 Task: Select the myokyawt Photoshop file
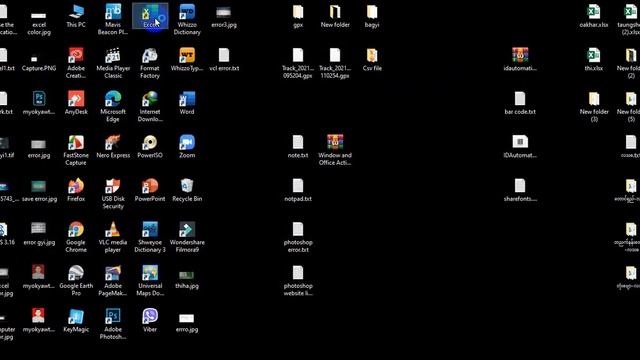coord(39,103)
